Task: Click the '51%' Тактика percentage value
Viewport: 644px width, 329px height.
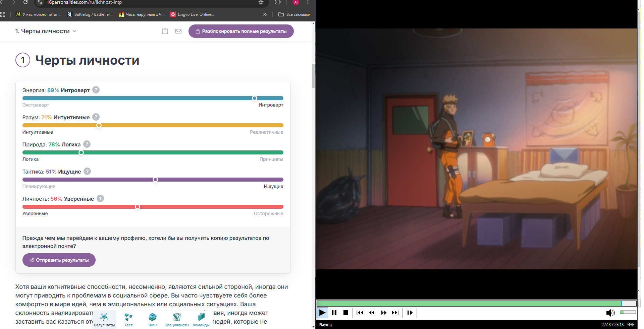Action: point(51,172)
